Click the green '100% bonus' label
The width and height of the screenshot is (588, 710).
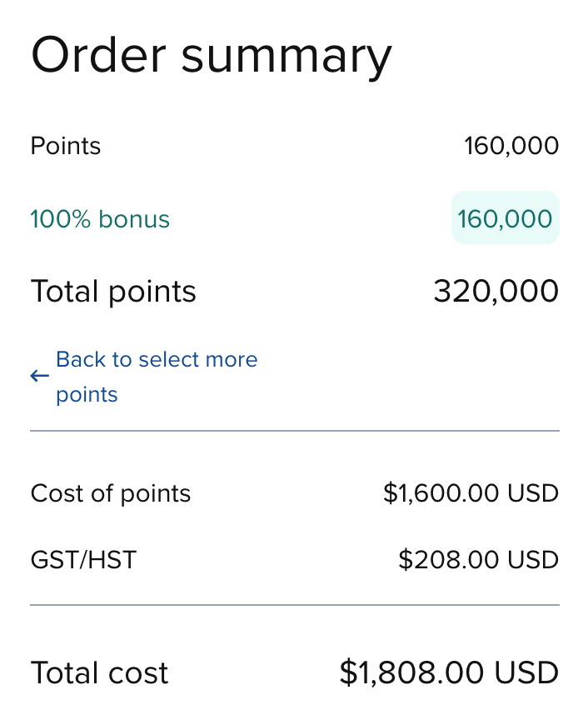pyautogui.click(x=99, y=218)
